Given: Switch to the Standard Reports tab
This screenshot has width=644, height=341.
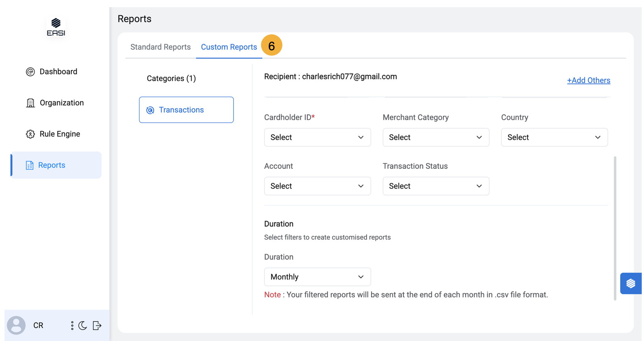Looking at the screenshot, I should pos(160,47).
